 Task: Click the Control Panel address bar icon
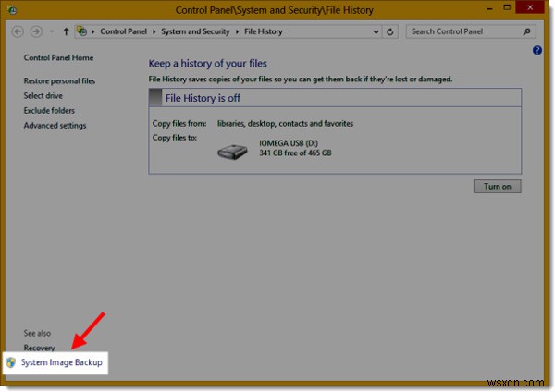pos(82,31)
